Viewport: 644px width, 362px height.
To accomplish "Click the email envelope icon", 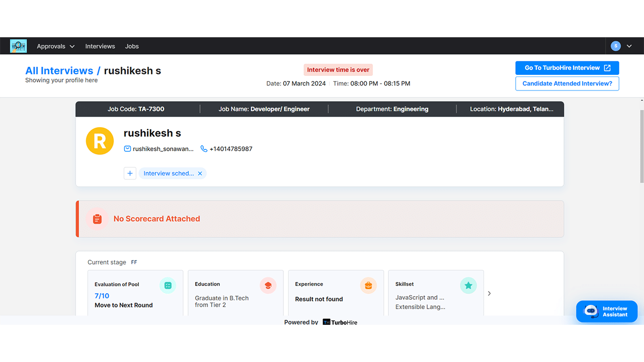I will [128, 149].
